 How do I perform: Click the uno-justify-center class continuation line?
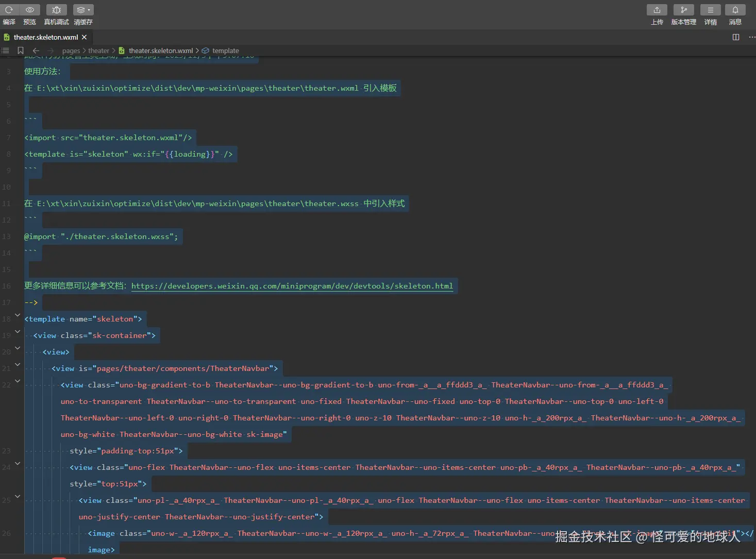click(x=201, y=517)
